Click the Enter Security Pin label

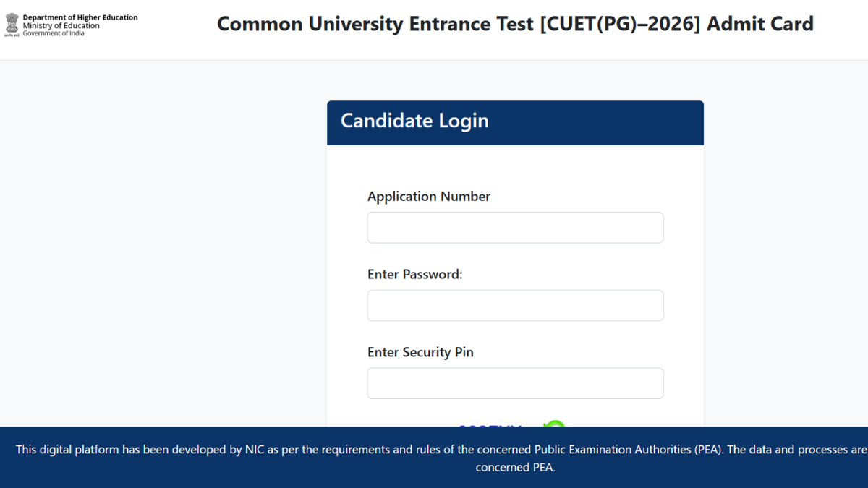tap(420, 353)
